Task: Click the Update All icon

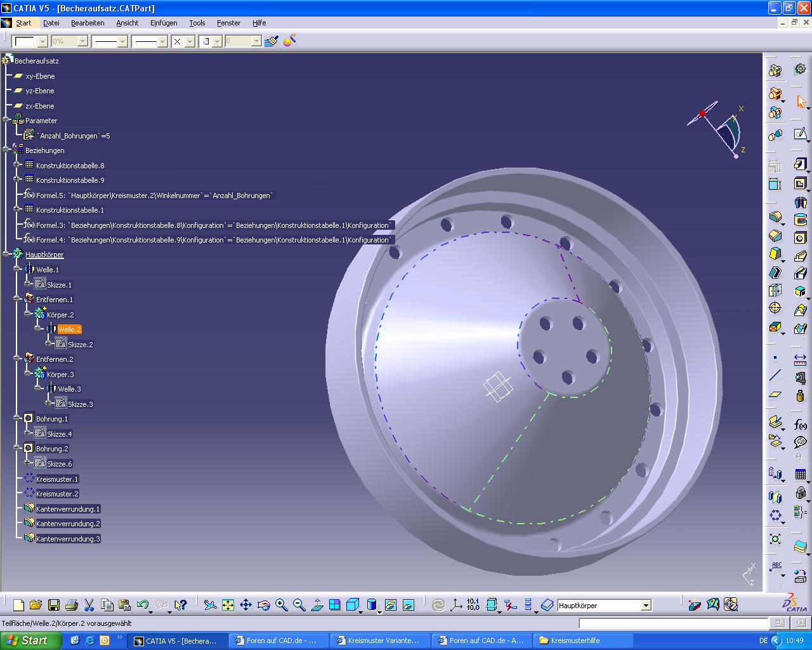Action: [438, 605]
